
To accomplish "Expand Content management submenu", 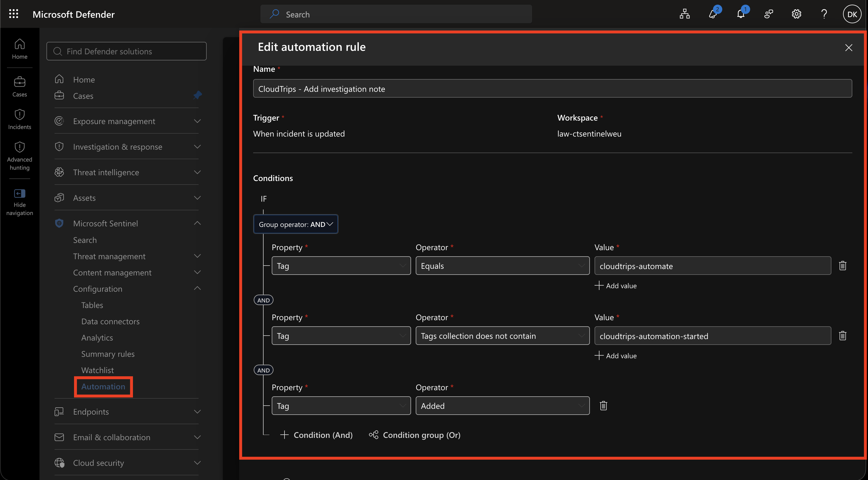I will point(197,272).
